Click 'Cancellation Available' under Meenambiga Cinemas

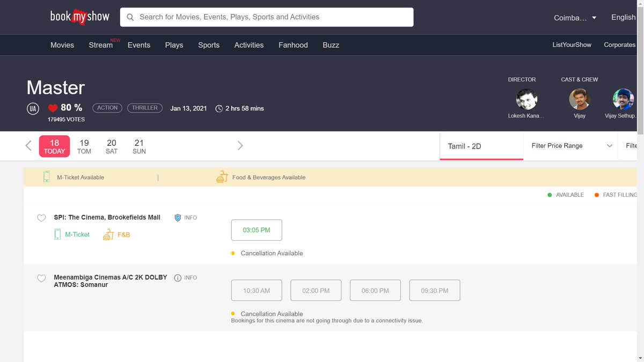point(272,314)
